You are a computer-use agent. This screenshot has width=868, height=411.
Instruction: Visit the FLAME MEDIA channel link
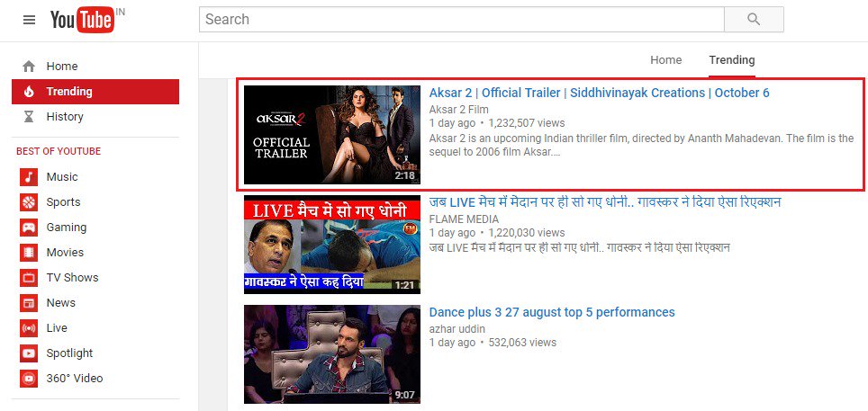click(464, 219)
